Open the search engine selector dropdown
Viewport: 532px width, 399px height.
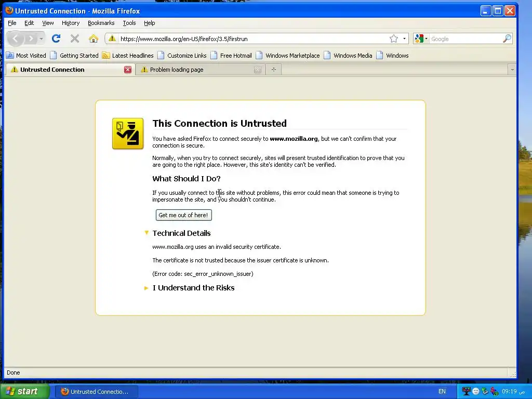point(421,38)
